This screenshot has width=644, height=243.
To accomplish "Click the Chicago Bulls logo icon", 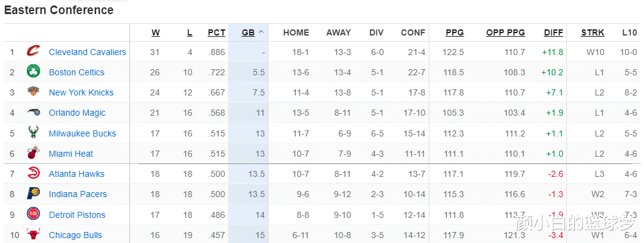I will (33, 235).
